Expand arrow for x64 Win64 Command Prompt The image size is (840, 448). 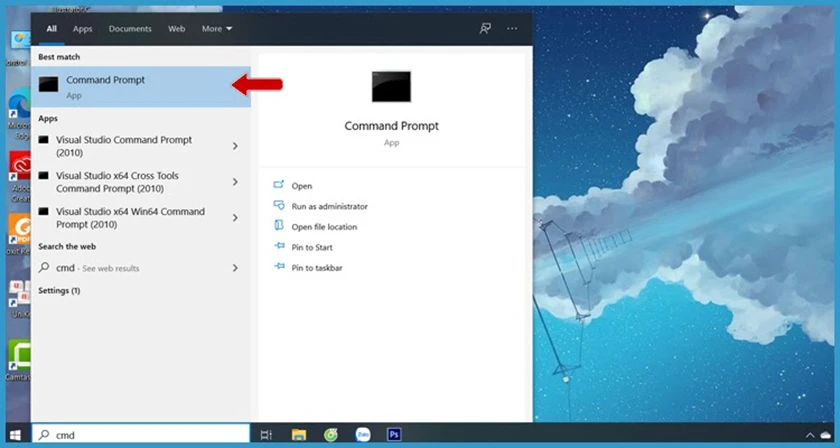235,218
